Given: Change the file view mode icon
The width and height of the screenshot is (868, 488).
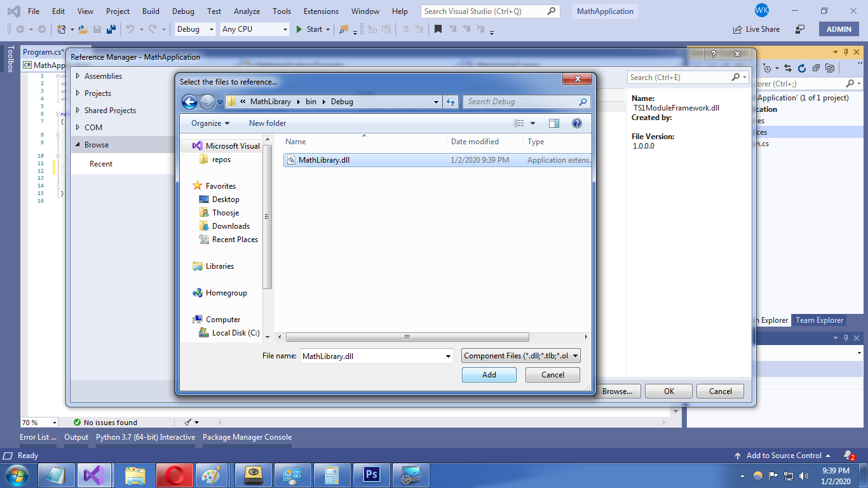Looking at the screenshot, I should click(519, 123).
